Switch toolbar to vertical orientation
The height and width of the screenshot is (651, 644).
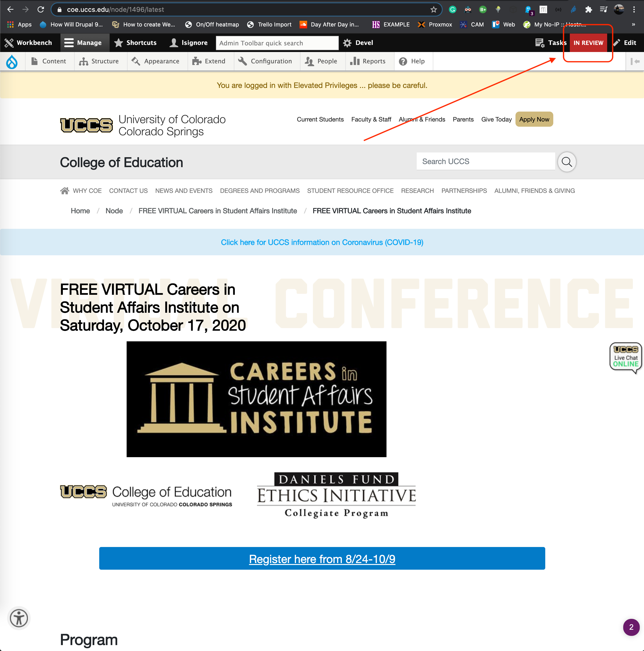pyautogui.click(x=635, y=61)
